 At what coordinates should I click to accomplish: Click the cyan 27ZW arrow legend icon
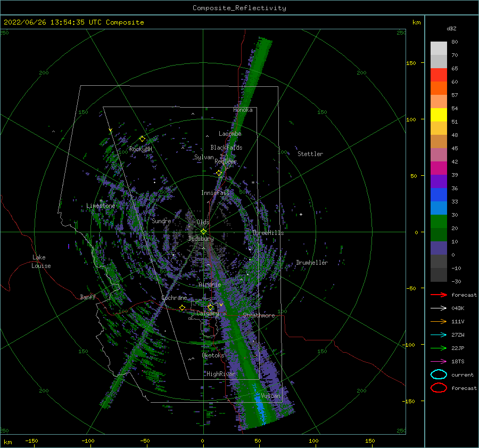(x=439, y=335)
